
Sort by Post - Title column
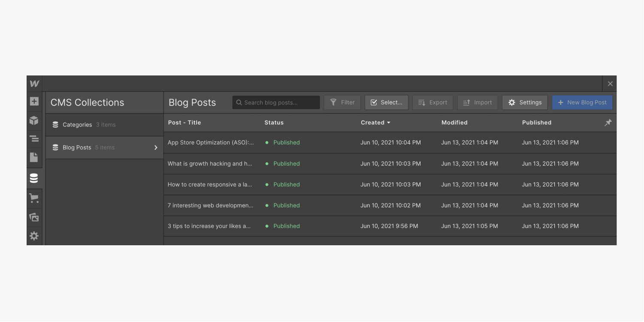[x=184, y=123]
